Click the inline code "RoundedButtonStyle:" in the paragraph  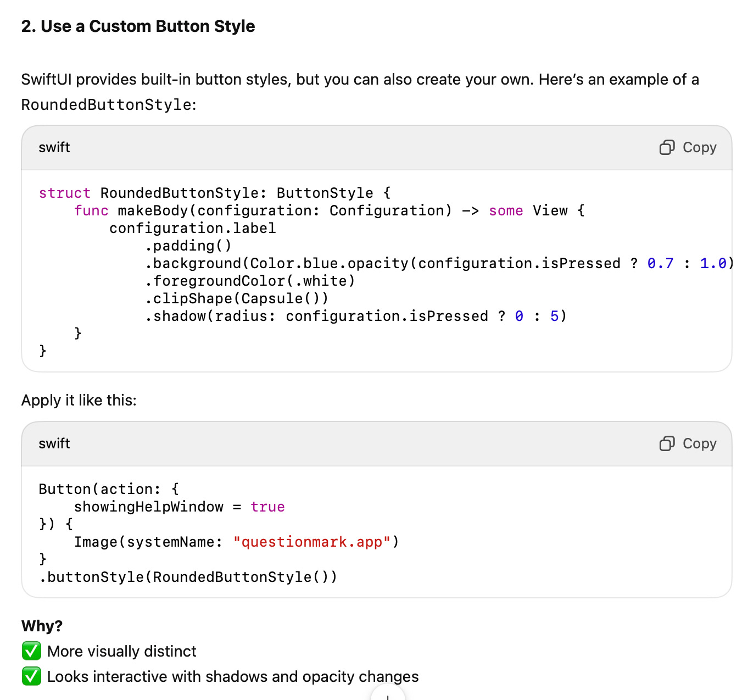click(109, 104)
